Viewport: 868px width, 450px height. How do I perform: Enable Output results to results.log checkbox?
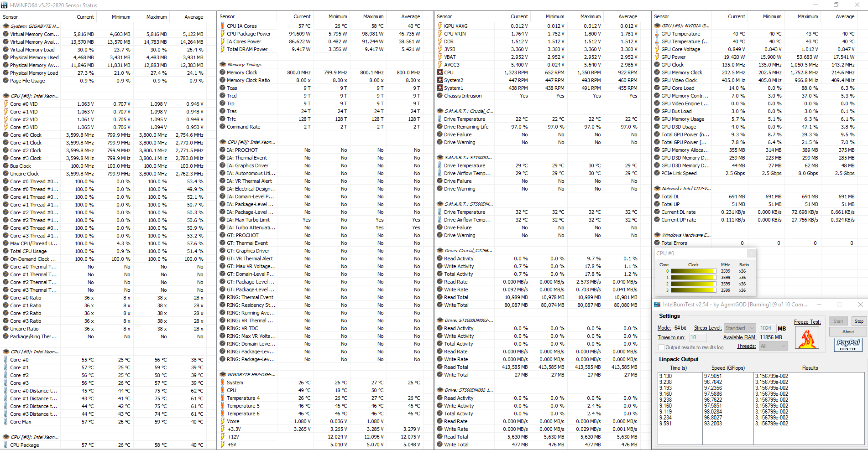(x=661, y=347)
